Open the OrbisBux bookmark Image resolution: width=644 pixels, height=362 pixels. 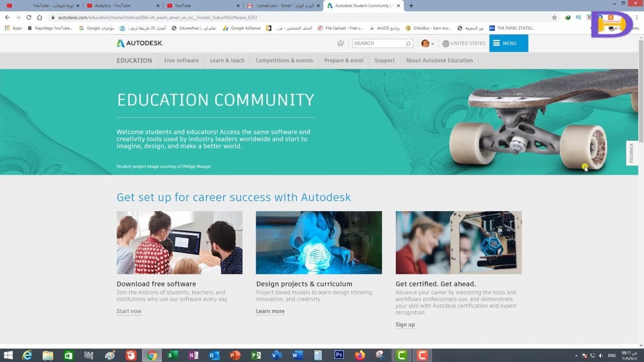428,28
